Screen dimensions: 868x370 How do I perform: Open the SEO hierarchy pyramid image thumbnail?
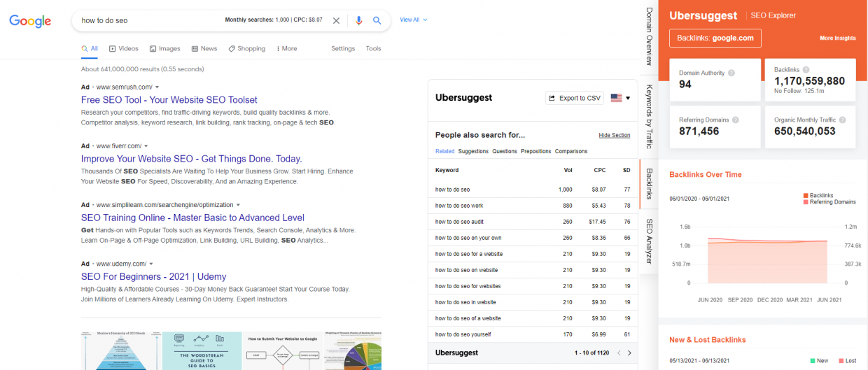tap(120, 350)
